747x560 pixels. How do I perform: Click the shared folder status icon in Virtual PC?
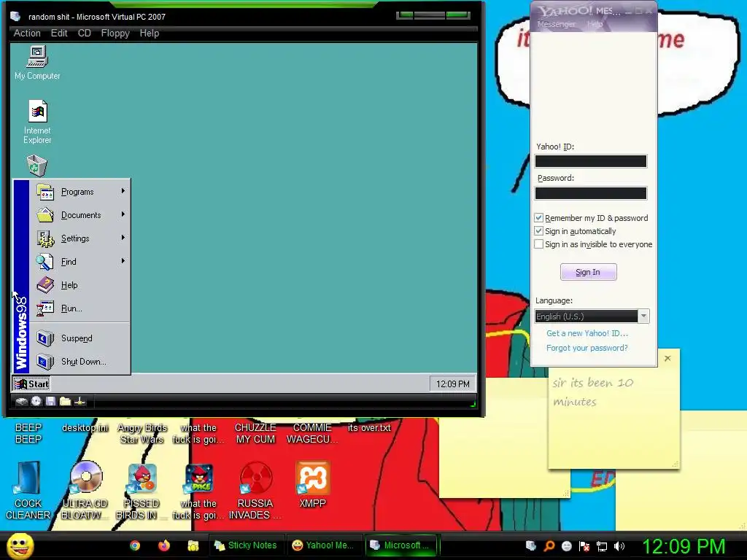point(65,402)
